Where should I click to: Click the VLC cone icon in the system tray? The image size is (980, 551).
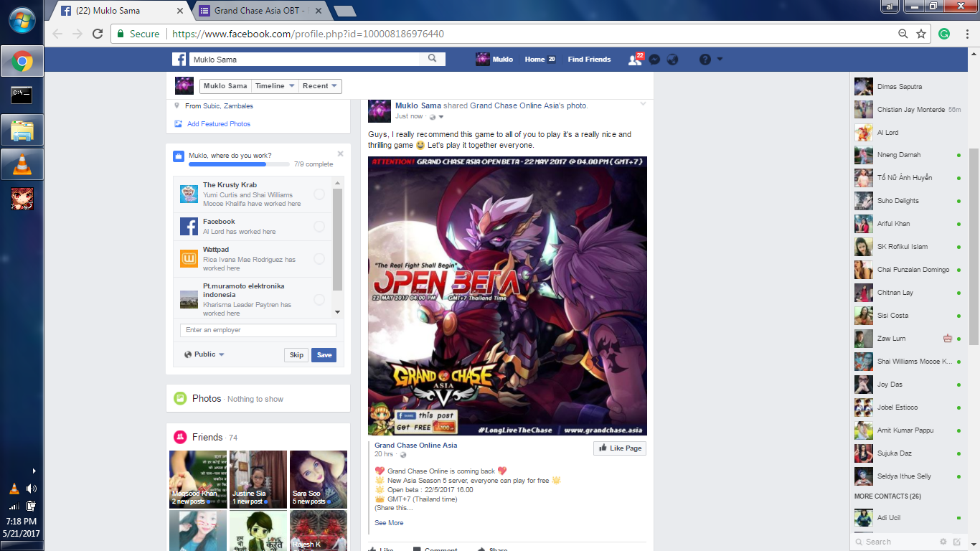(x=14, y=489)
